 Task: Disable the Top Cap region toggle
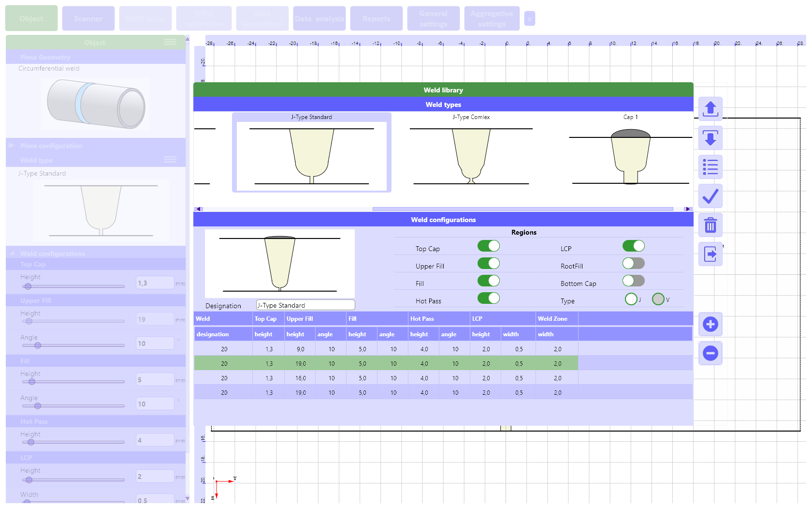pyautogui.click(x=488, y=246)
